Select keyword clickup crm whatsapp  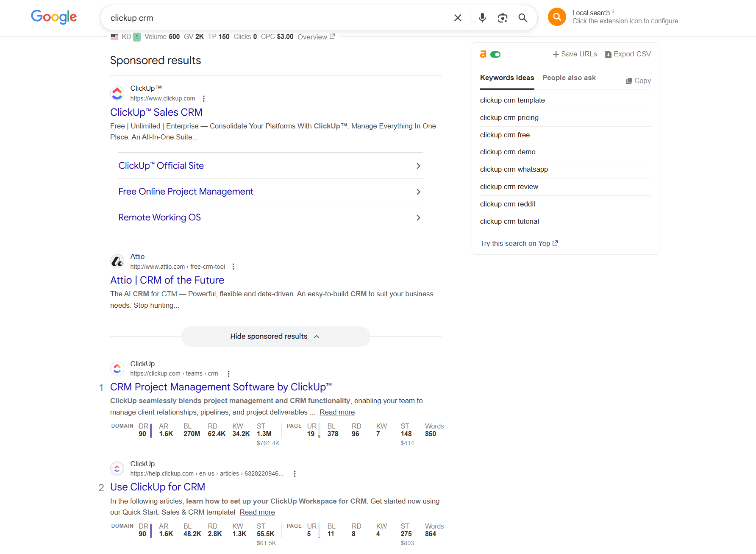click(514, 169)
